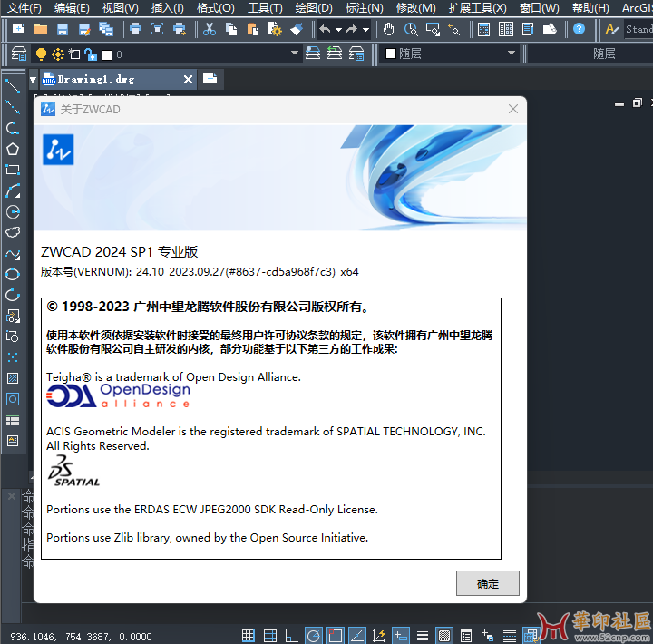Toggle Dynamic UCS in status bar

[379, 636]
